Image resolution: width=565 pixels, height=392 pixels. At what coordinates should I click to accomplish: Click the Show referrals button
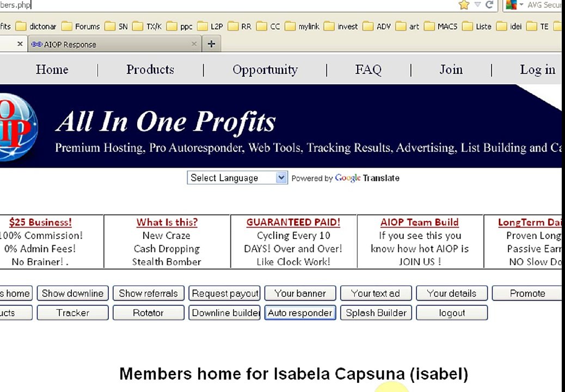[x=149, y=293]
